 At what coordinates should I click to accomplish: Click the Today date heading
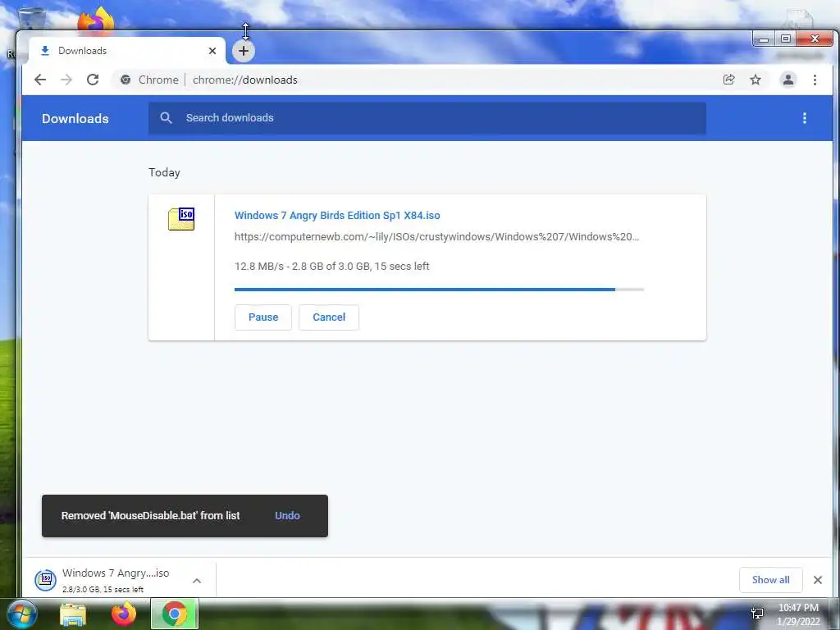tap(164, 172)
